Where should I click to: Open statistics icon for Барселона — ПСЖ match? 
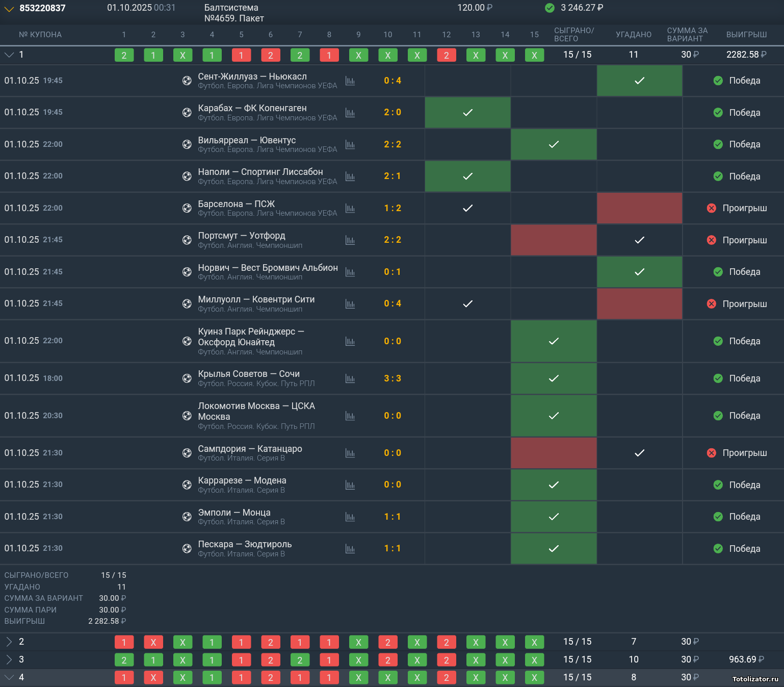(x=350, y=208)
